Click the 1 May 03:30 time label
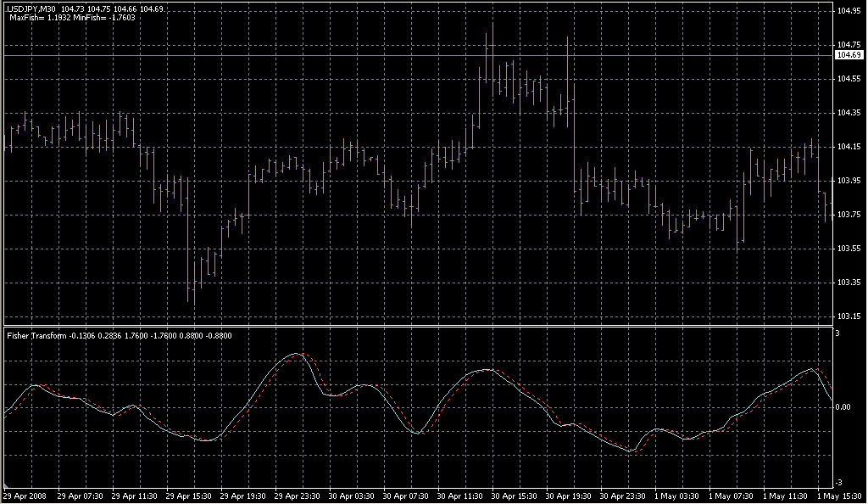This screenshot has width=868, height=504. (677, 496)
